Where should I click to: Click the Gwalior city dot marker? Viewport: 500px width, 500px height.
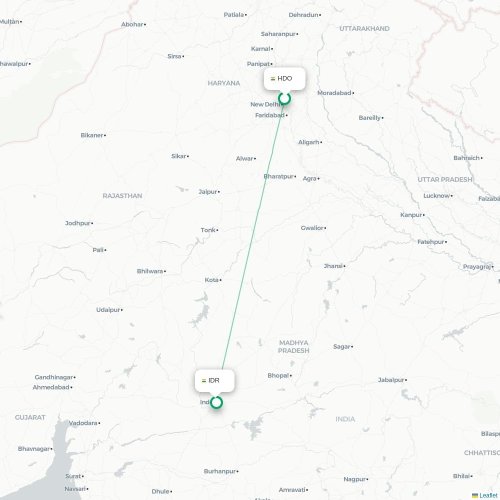pos(325,228)
